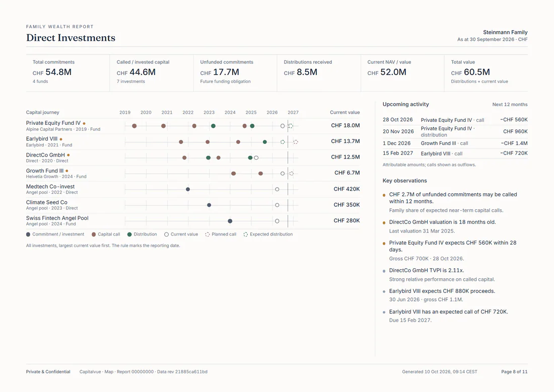Click the orange flag dot beside Private Equity Fund IV

[x=84, y=124]
